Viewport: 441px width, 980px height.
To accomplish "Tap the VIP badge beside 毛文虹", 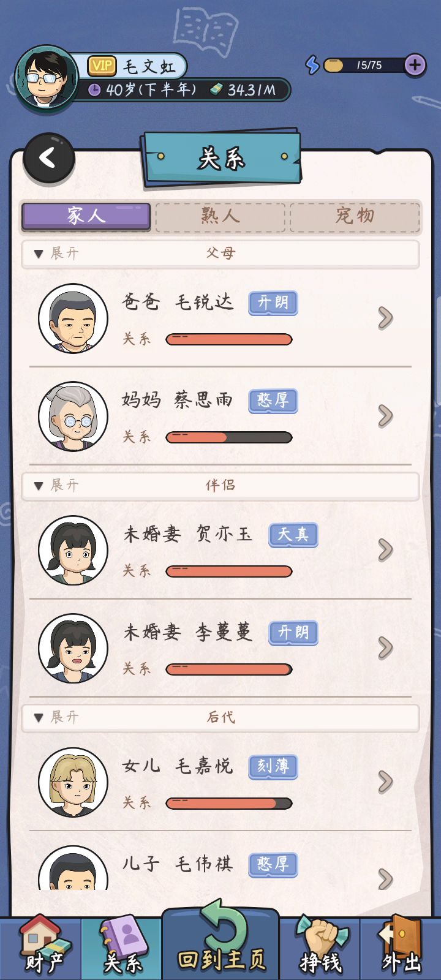I will pos(102,66).
